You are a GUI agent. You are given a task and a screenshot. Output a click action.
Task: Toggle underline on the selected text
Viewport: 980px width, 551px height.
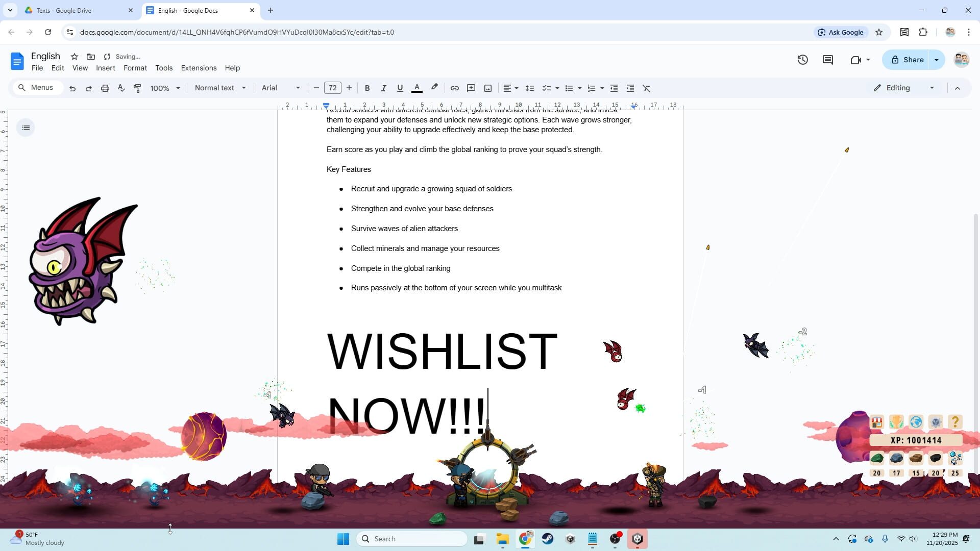pos(400,88)
